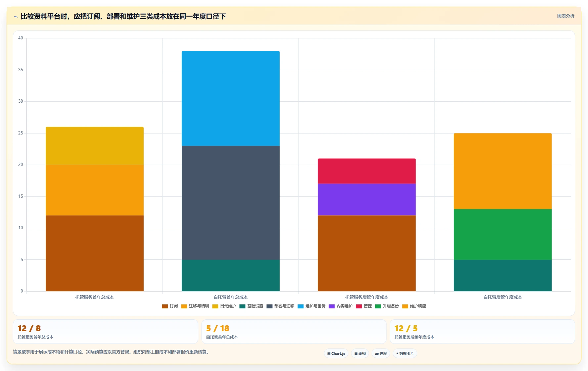The height and width of the screenshot is (371, 588).
Task: Click the 表格 chip
Action: [x=360, y=353]
